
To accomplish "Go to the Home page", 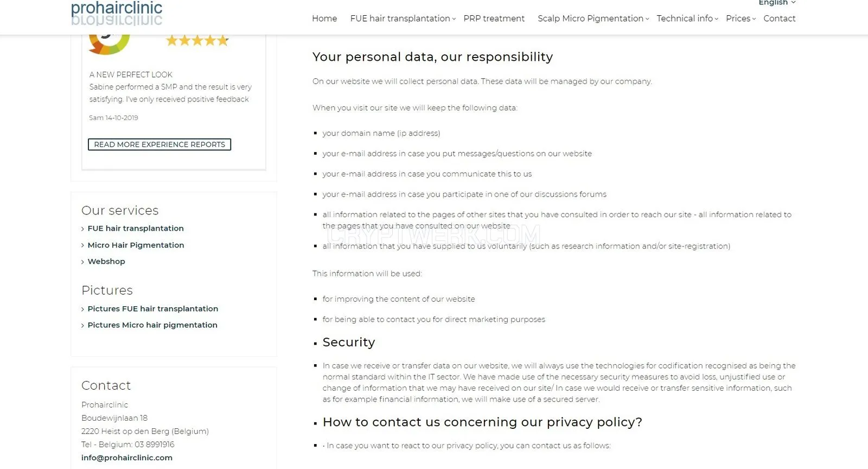I will click(x=324, y=18).
